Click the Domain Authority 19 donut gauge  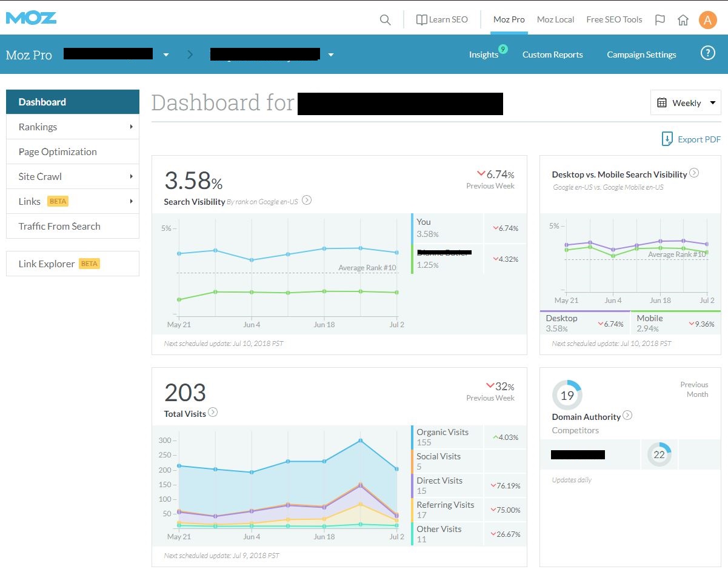[567, 396]
